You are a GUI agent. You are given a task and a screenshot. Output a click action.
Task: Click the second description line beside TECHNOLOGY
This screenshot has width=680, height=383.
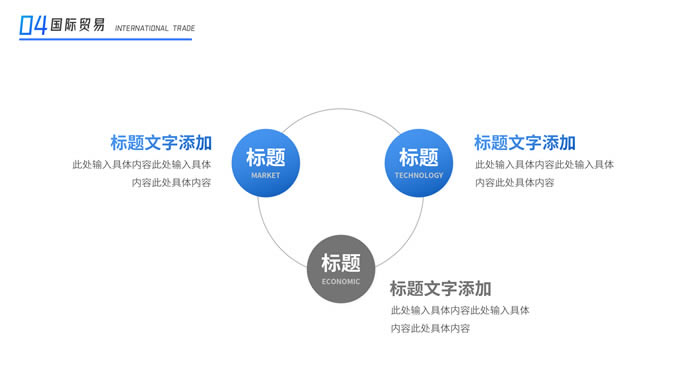point(515,183)
